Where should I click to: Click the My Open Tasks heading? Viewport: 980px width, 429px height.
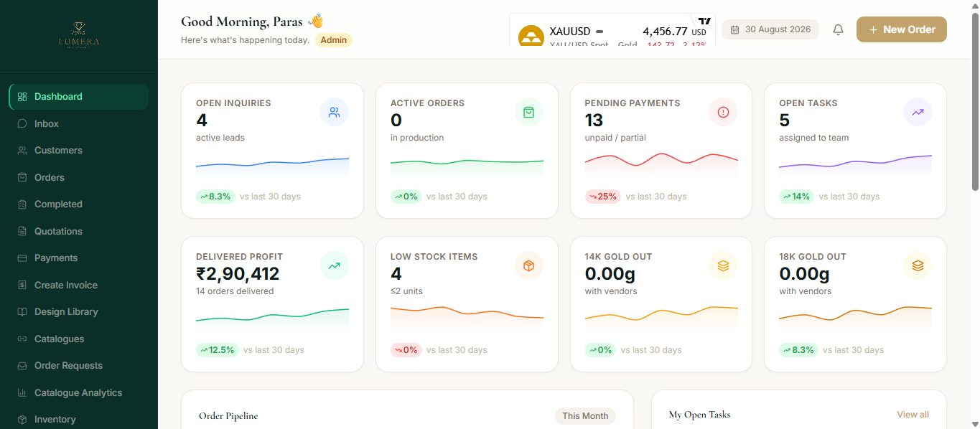(x=699, y=415)
